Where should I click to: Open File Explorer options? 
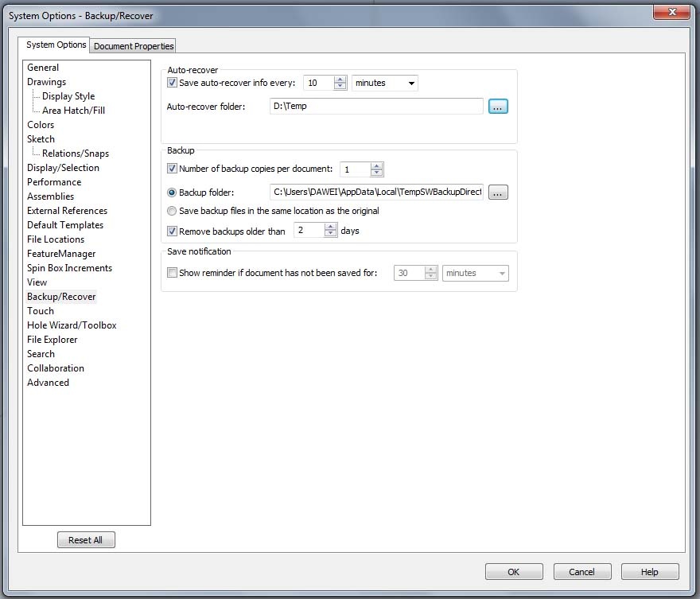click(x=52, y=339)
